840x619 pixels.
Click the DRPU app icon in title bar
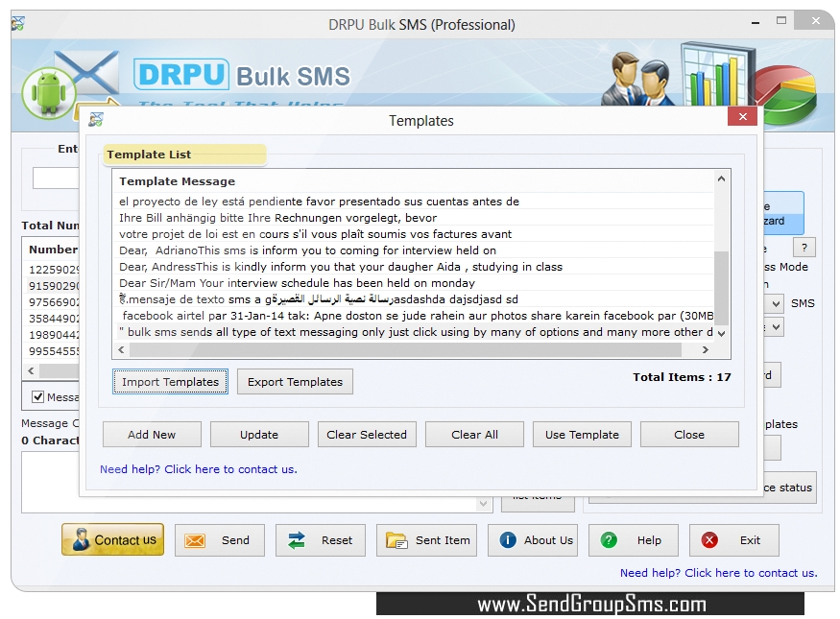[18, 24]
